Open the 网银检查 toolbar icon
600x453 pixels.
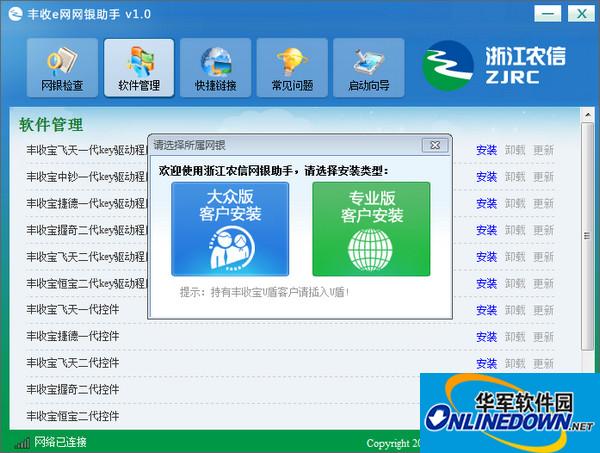(62, 68)
